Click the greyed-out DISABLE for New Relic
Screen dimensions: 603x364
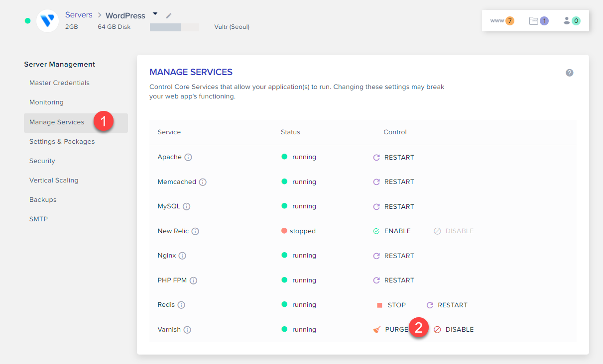click(454, 231)
